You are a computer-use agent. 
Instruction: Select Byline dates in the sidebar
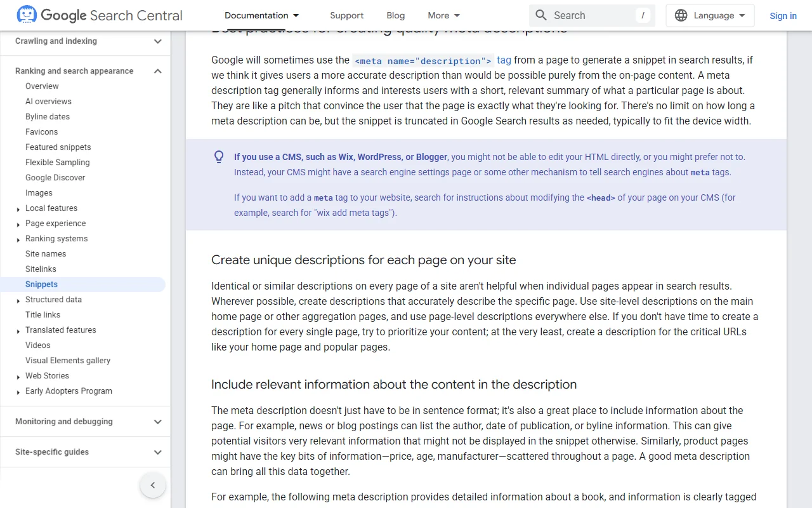tap(48, 117)
